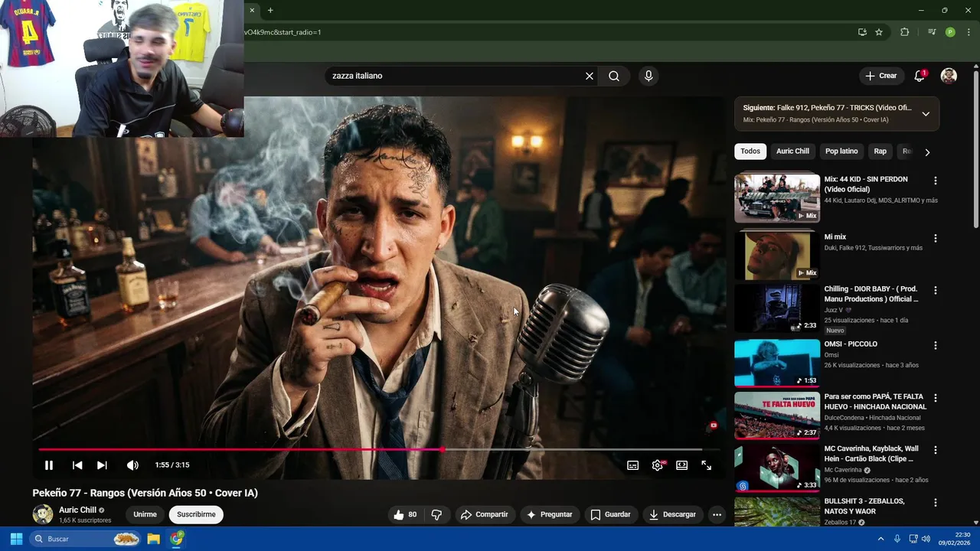
Task: Open the YouTube account avatar menu
Action: [949, 76]
